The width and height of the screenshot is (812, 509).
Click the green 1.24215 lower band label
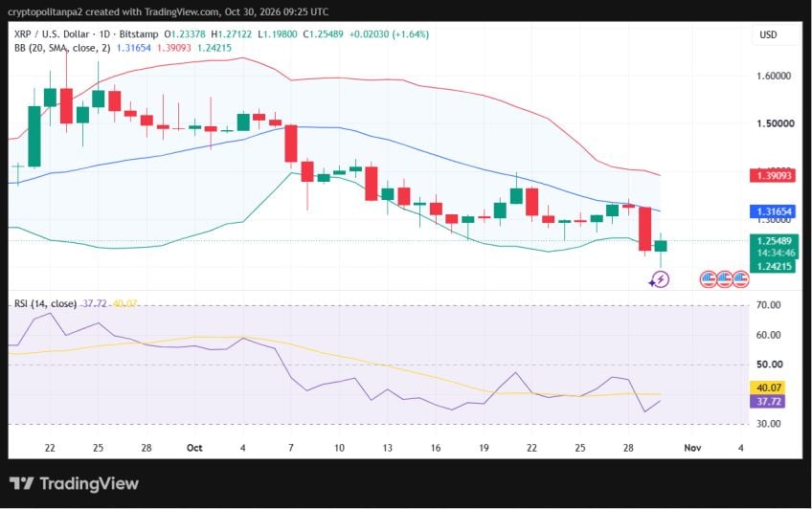(773, 266)
